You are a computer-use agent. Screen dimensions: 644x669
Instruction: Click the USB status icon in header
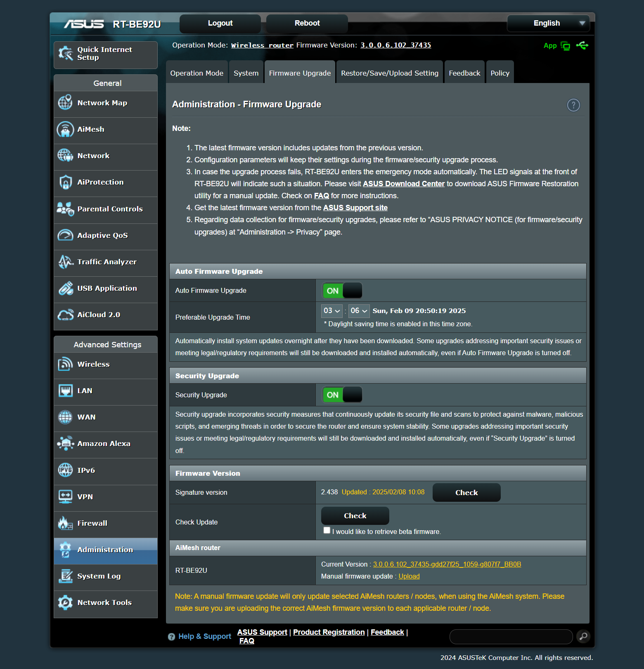point(582,45)
